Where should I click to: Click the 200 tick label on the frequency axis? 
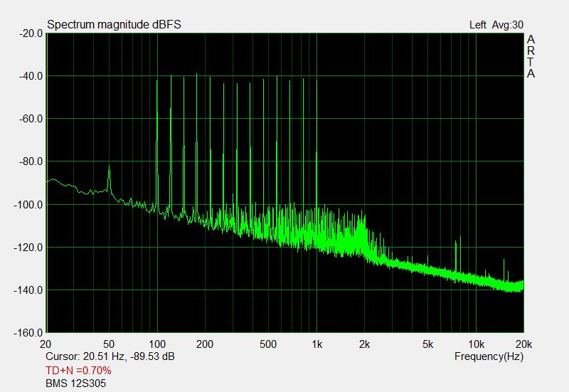(204, 344)
